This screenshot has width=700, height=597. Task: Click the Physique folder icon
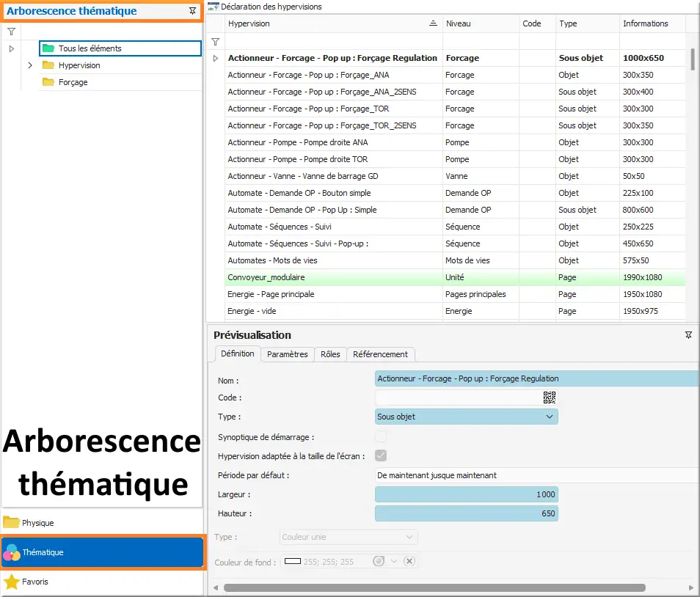pos(11,522)
